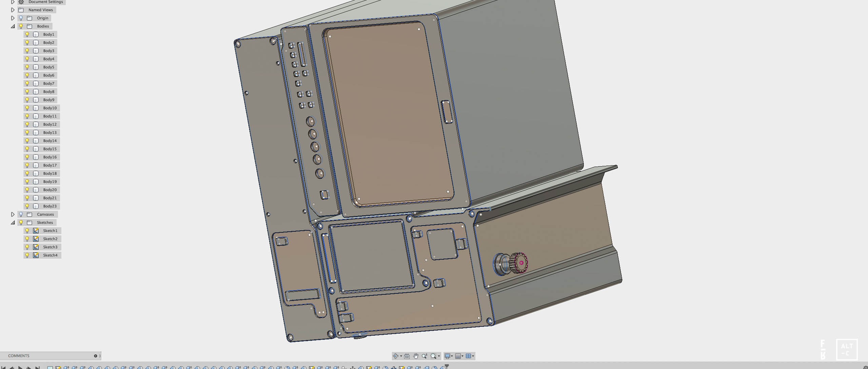Click on Sketch1 in Sketches list
Viewport: 868px width, 369px height.
click(51, 230)
